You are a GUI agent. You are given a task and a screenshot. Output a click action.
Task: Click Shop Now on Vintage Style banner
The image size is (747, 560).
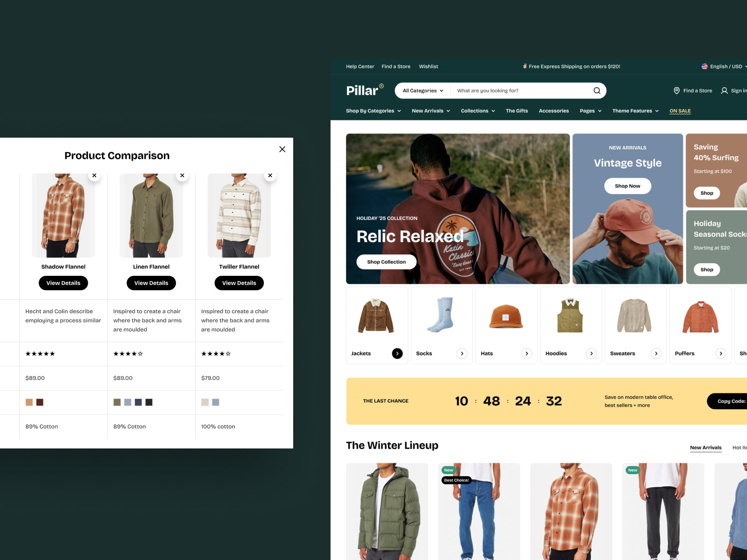click(x=627, y=186)
